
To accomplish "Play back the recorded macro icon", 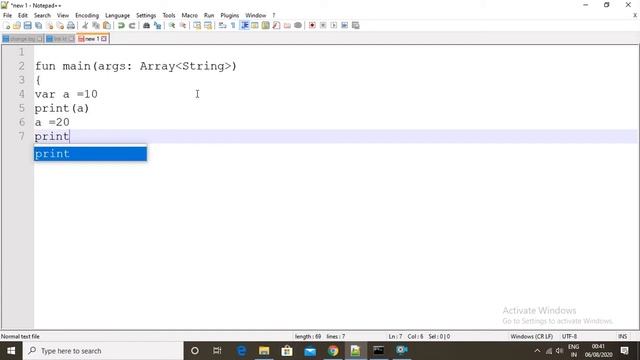I will (x=333, y=25).
